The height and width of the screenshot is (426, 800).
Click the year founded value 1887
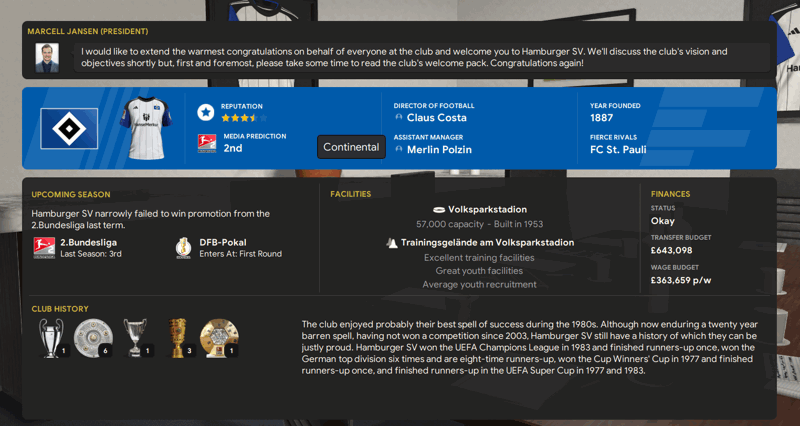click(602, 118)
